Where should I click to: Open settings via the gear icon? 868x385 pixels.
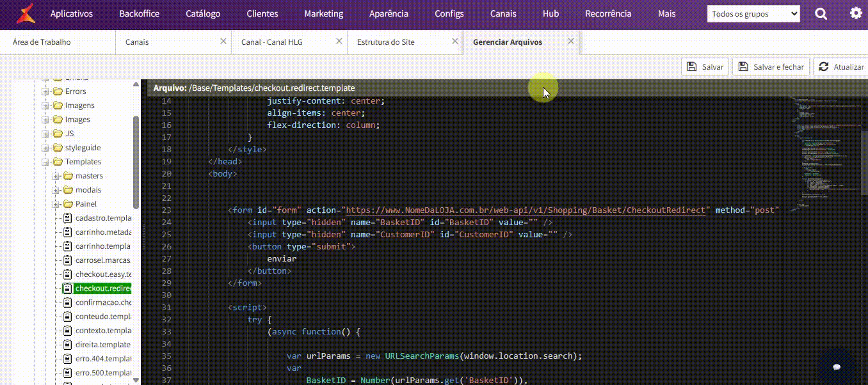855,13
